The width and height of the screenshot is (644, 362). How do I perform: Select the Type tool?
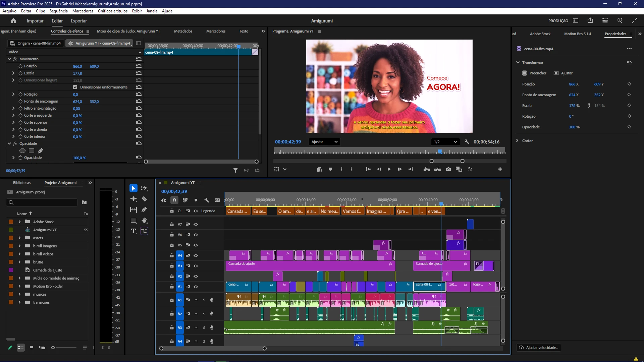click(133, 231)
